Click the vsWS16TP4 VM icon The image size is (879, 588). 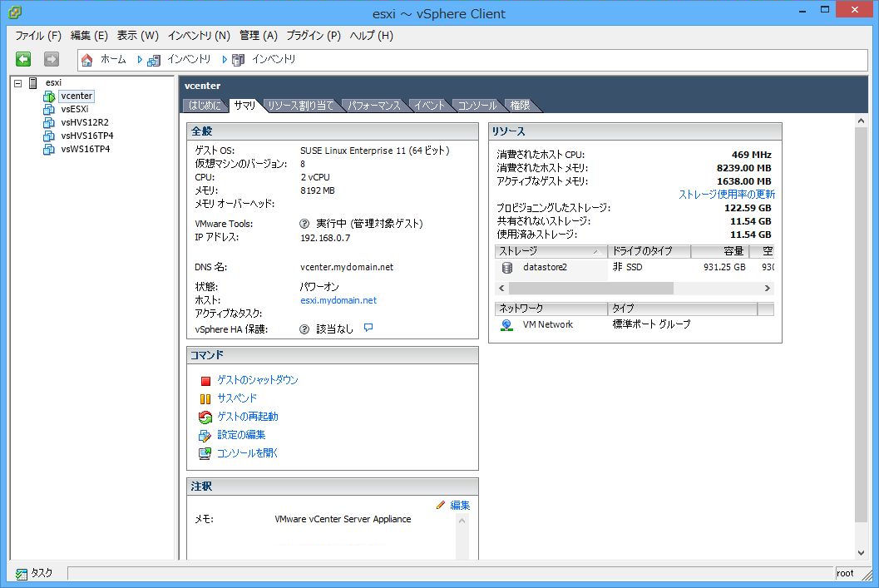click(x=49, y=150)
